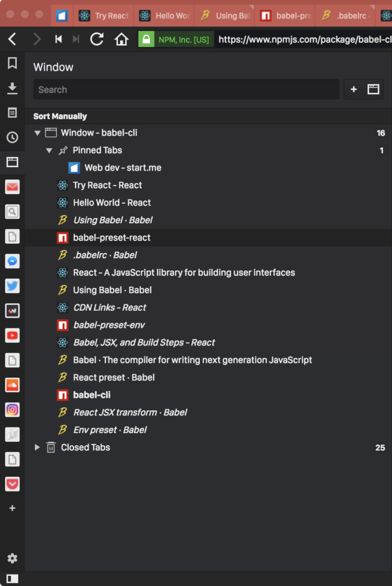Screen dimensions: 392x586
Task: Expand the Closed Tabs group
Action: [37, 447]
